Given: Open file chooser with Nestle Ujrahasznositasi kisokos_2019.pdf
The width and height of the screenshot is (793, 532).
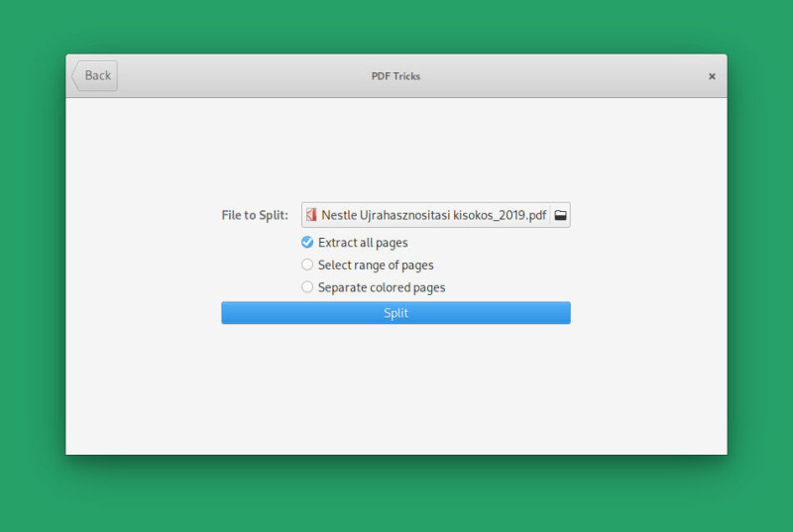Looking at the screenshot, I should (x=435, y=215).
